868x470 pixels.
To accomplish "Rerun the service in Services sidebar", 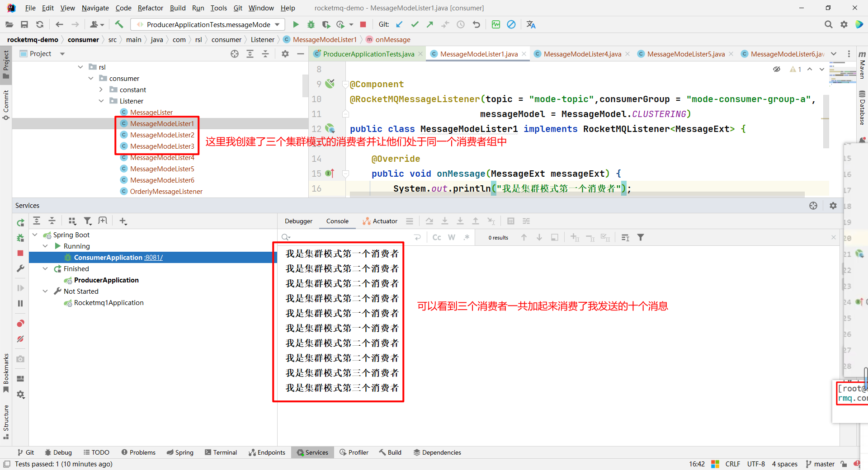I will [20, 222].
